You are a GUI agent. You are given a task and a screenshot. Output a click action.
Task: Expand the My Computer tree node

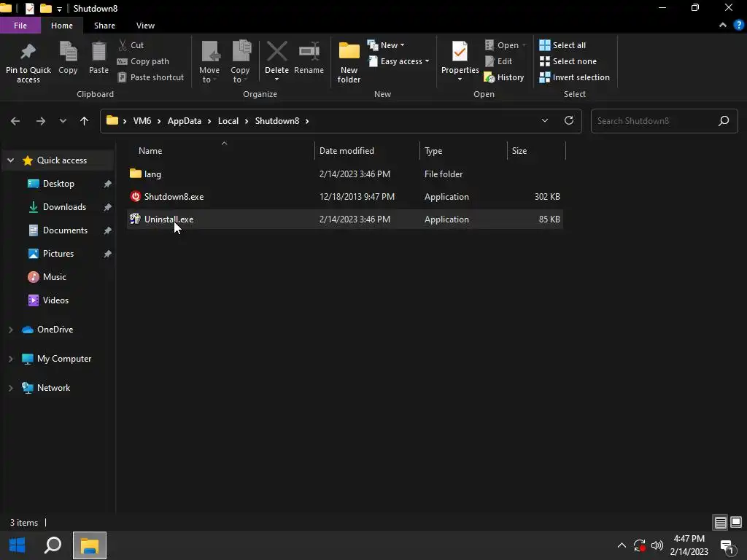[10, 359]
